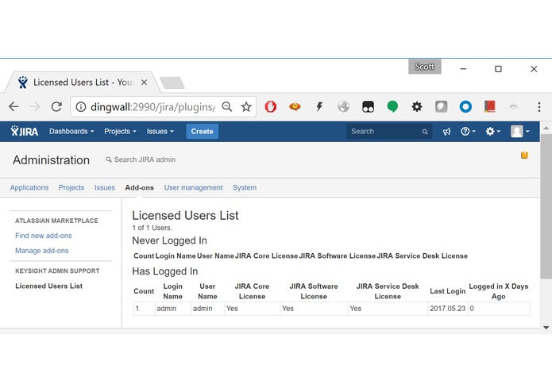Reload the page with the refresh icon
The image size is (552, 392).
click(x=56, y=106)
